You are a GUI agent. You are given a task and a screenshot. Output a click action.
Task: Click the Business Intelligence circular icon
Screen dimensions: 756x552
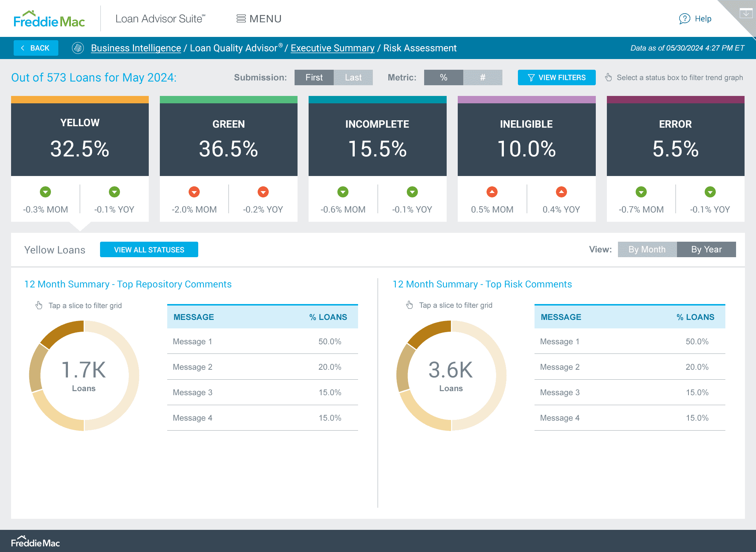[78, 48]
